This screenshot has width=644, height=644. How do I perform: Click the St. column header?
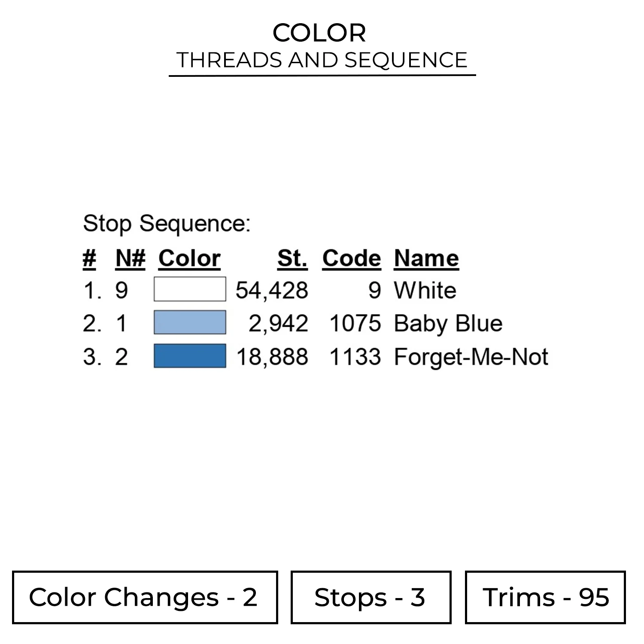(x=292, y=258)
